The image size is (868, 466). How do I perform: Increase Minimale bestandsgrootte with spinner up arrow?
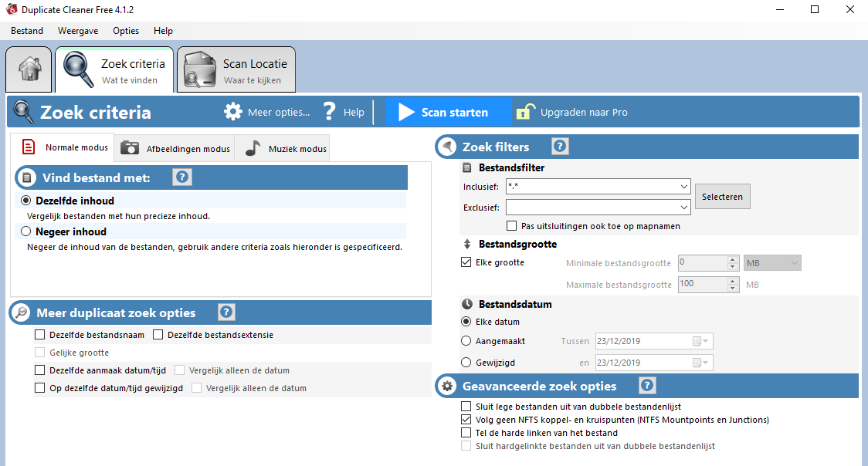pyautogui.click(x=732, y=259)
